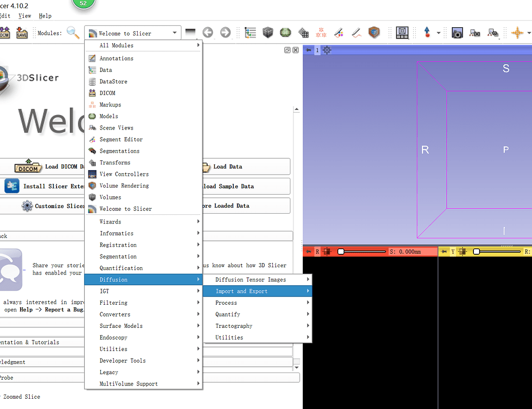Toggle the crosshair toolbar icon
Screen dimensions: 532x409
[517, 33]
